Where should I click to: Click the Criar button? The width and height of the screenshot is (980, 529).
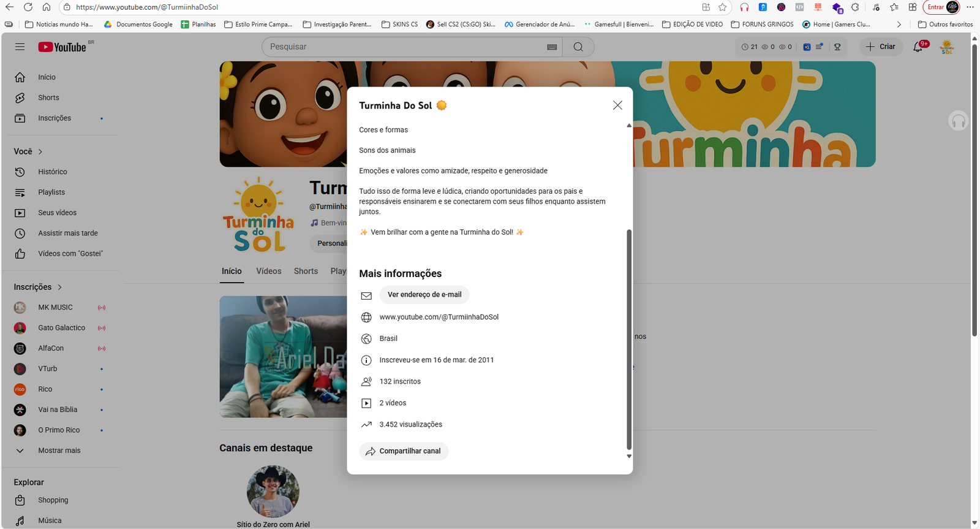tap(881, 47)
